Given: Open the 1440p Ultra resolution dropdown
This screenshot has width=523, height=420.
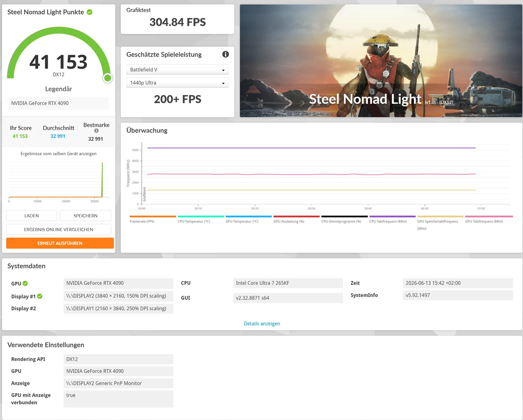Looking at the screenshot, I should pos(178,83).
